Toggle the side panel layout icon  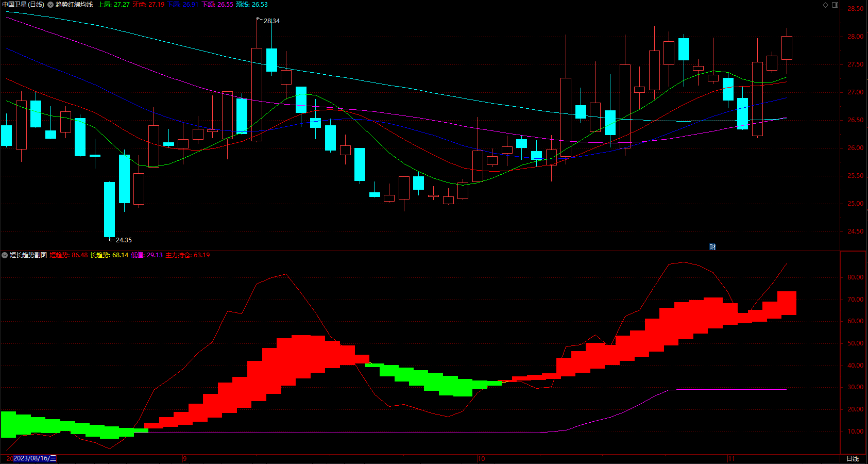pyautogui.click(x=835, y=5)
